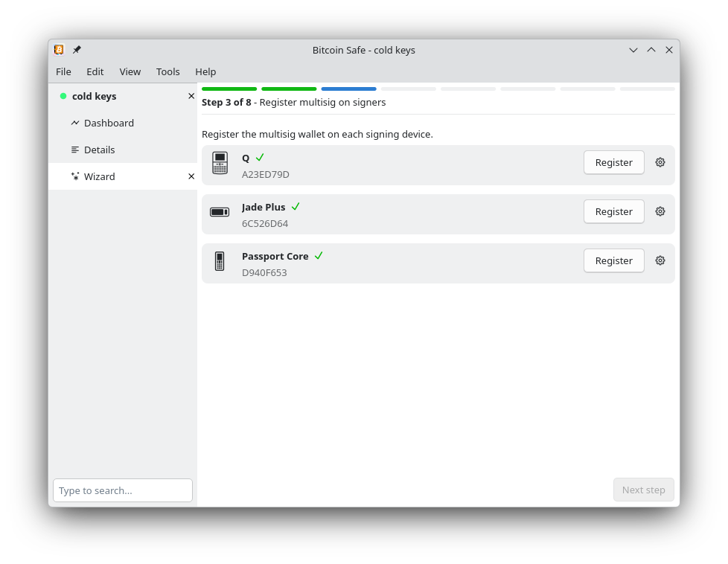
Task: Click the Passport Core signer name
Action: (275, 256)
